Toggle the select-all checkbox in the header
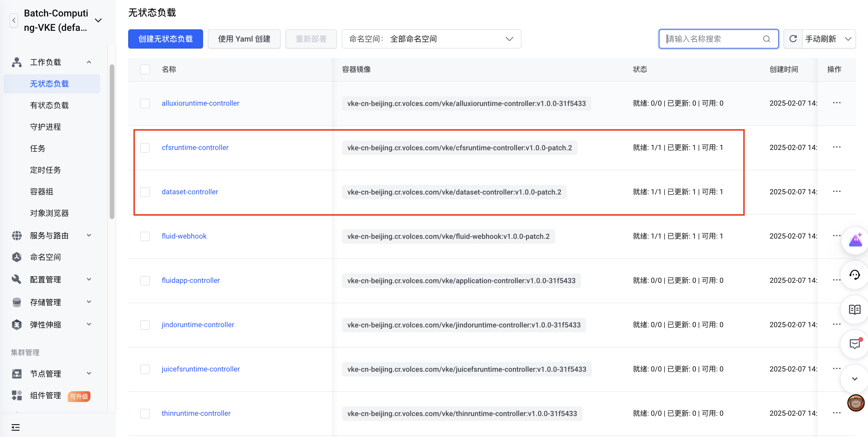 tap(145, 69)
